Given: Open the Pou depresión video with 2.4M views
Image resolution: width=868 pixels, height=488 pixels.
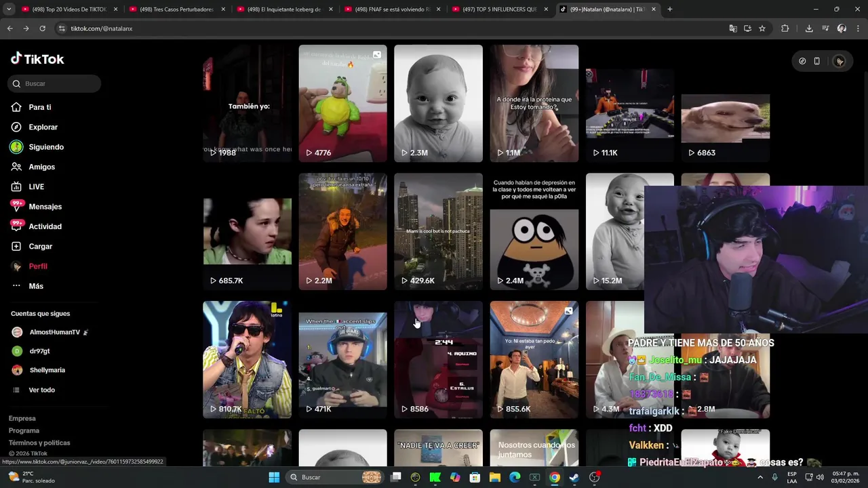Looking at the screenshot, I should coord(534,232).
